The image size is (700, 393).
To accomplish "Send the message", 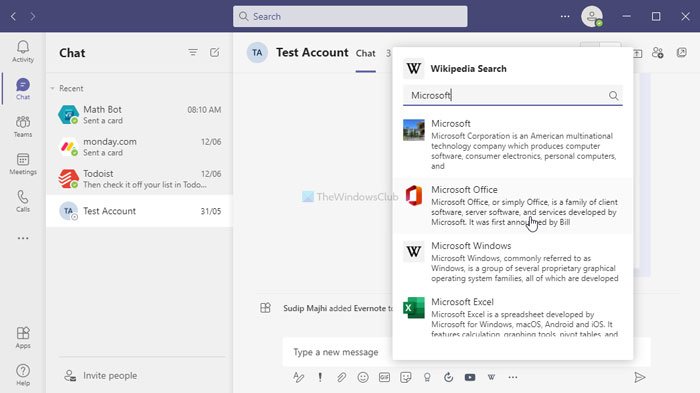I will point(639,377).
